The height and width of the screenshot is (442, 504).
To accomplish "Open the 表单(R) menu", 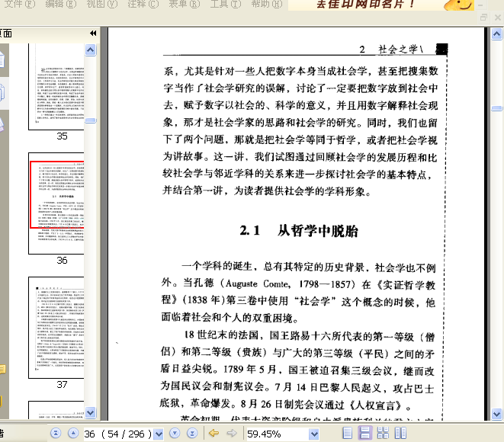I will click(x=185, y=4).
